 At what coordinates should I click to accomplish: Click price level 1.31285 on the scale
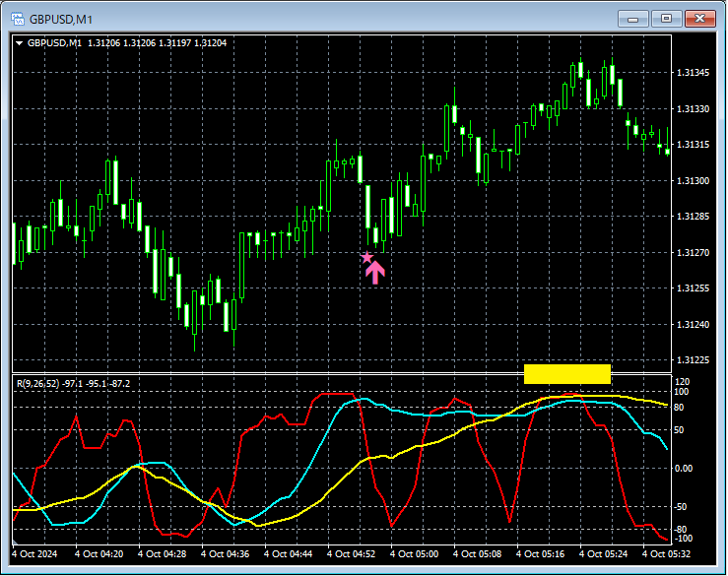pyautogui.click(x=693, y=217)
